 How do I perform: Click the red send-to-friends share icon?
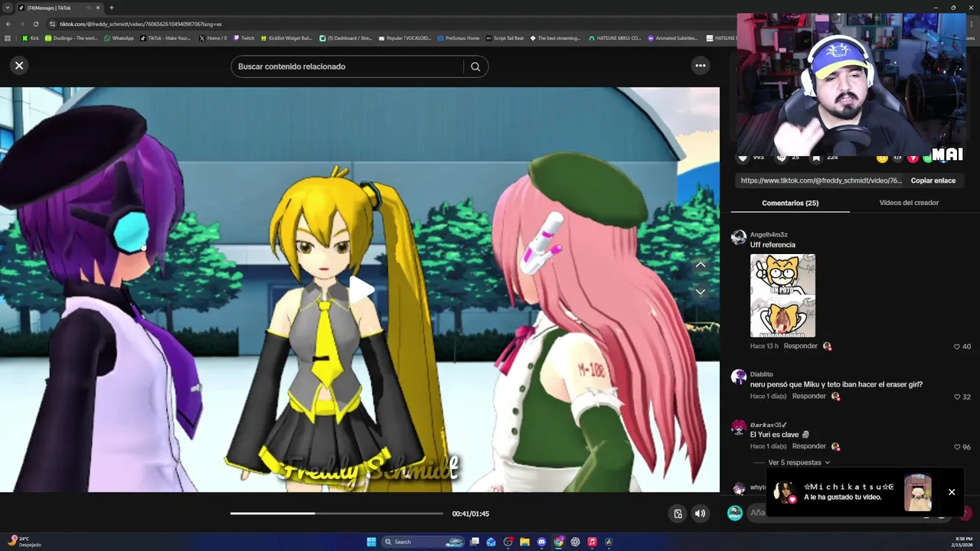[913, 158]
